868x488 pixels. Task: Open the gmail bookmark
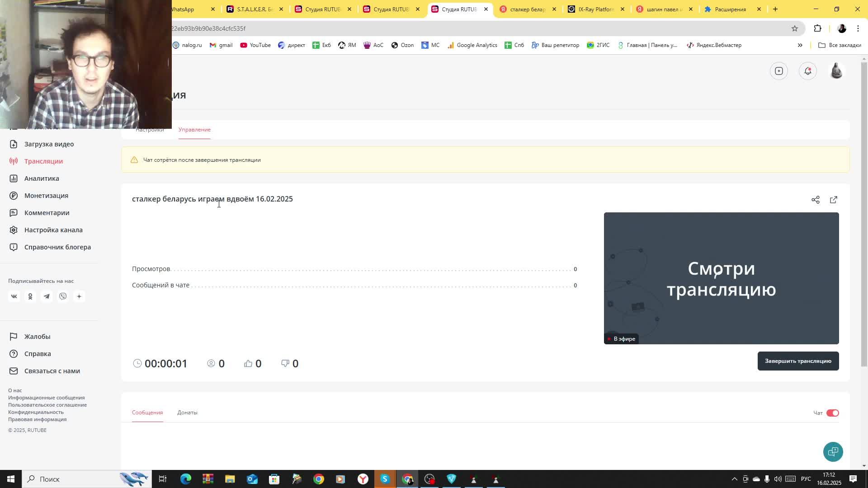point(221,45)
